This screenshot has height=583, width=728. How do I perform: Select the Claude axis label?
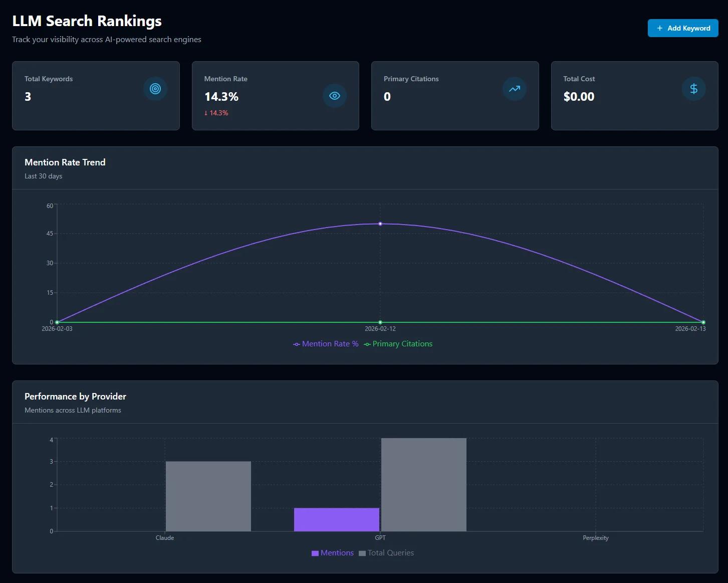coord(165,537)
